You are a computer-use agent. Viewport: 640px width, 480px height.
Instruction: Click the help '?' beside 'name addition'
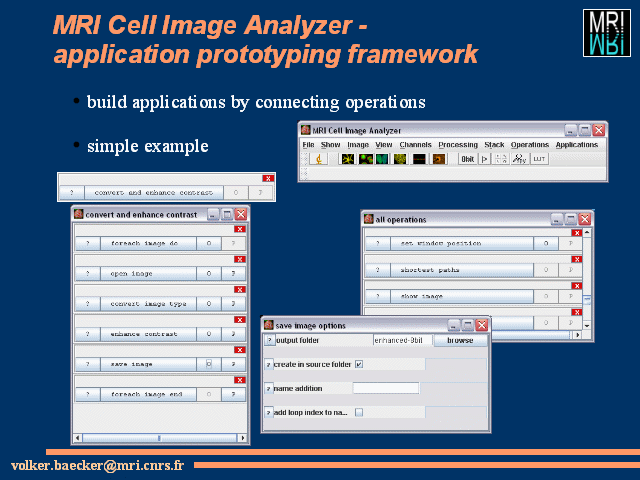coord(269,389)
